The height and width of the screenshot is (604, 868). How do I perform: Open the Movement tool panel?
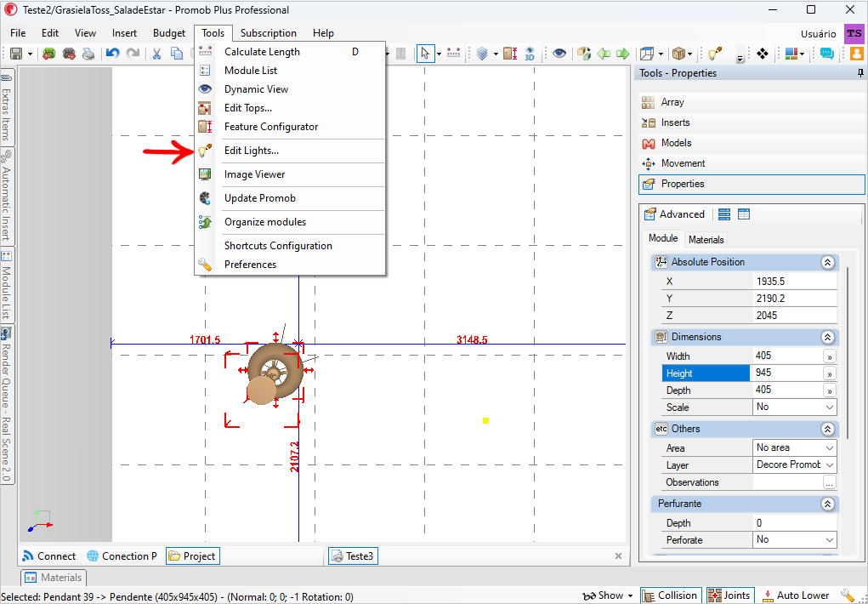pos(752,163)
